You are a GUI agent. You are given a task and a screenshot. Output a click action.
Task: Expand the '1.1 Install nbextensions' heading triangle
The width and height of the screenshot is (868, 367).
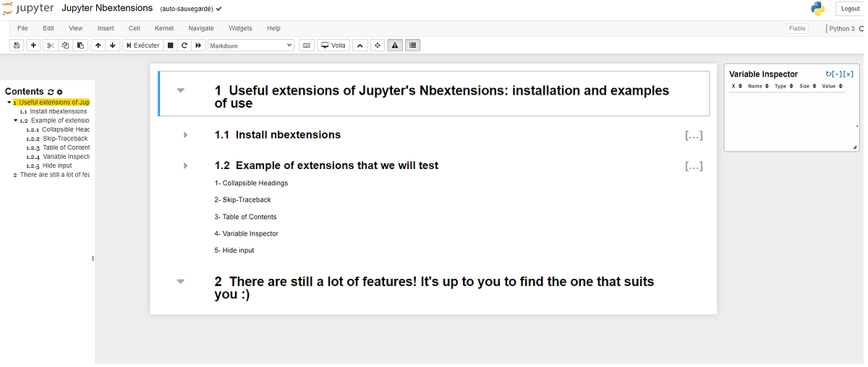(186, 135)
